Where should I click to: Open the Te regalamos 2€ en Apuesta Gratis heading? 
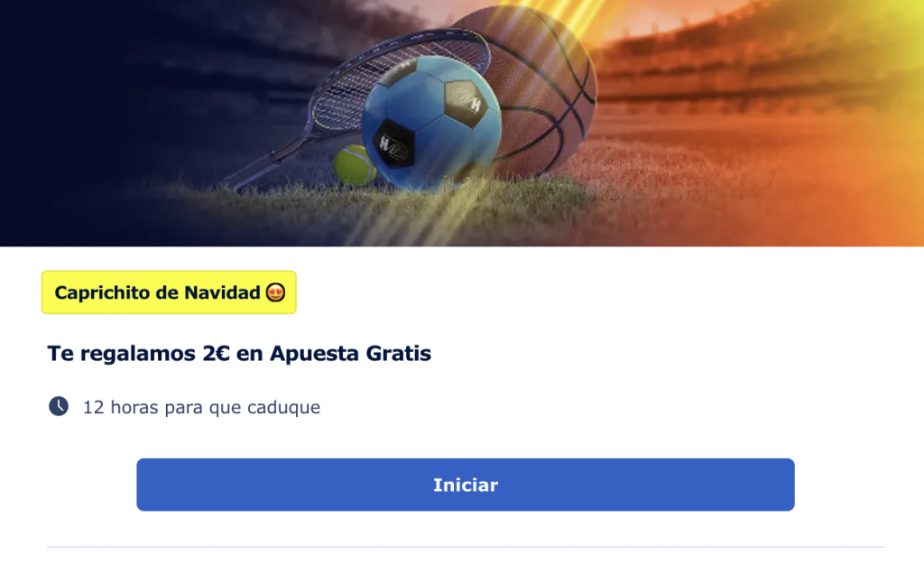point(239,353)
